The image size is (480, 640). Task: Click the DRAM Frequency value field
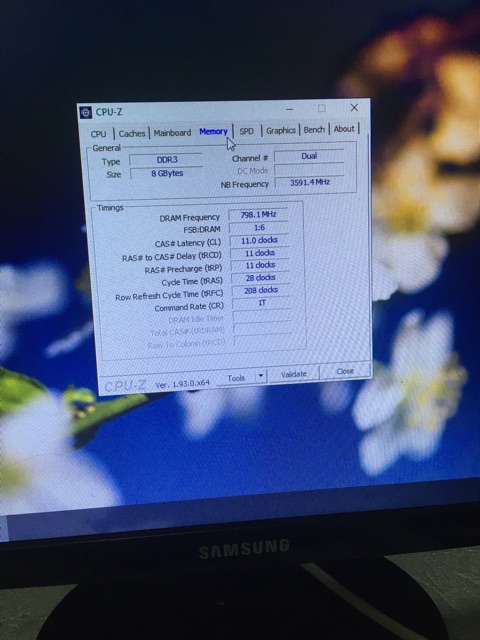[x=258, y=214]
